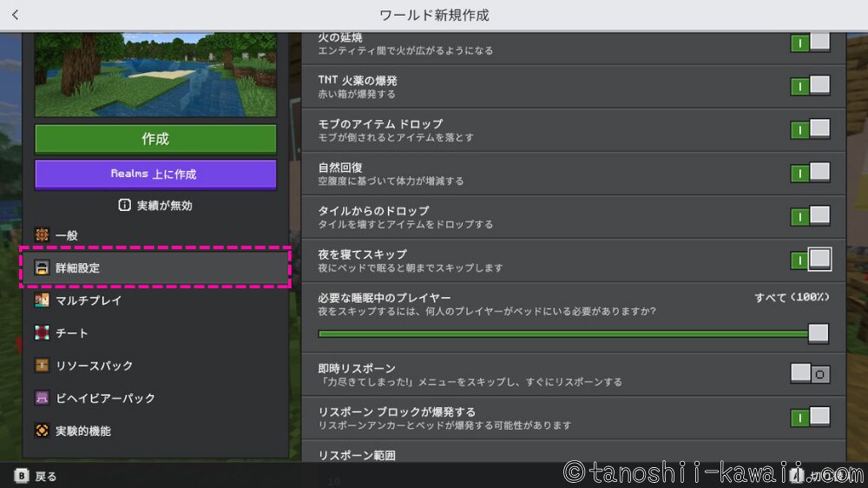
Task: Click the すべて (100%) value text
Action: click(792, 298)
